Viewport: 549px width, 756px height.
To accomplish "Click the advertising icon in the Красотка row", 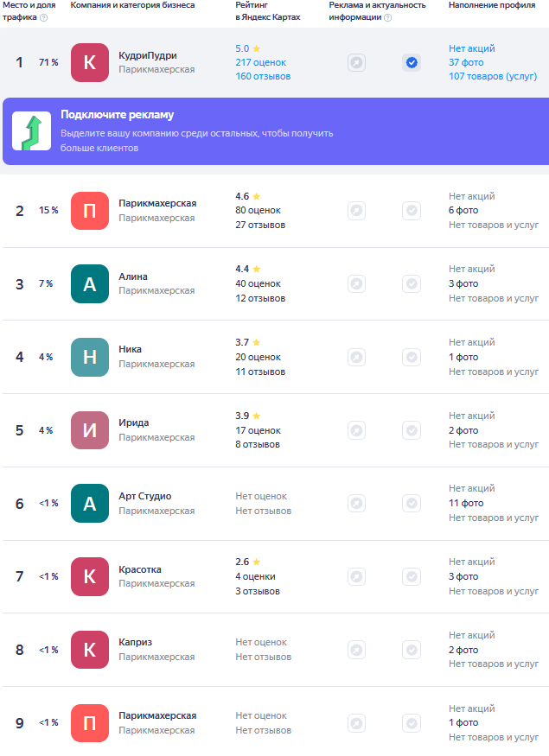I will [356, 576].
